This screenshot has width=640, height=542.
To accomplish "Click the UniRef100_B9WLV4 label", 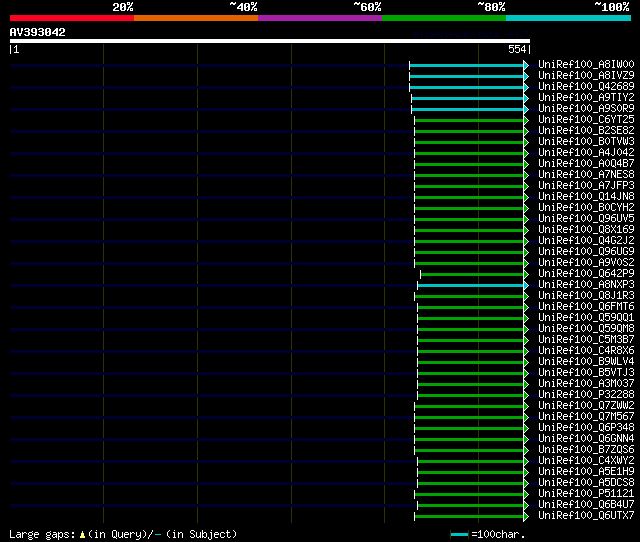I will tap(586, 362).
